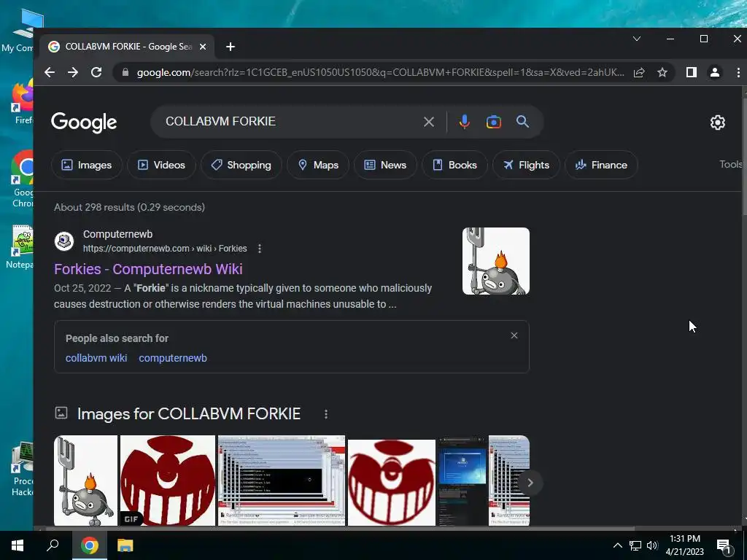Open options for Images for COLLABVM FORKIE
The image size is (747, 560).
326,414
